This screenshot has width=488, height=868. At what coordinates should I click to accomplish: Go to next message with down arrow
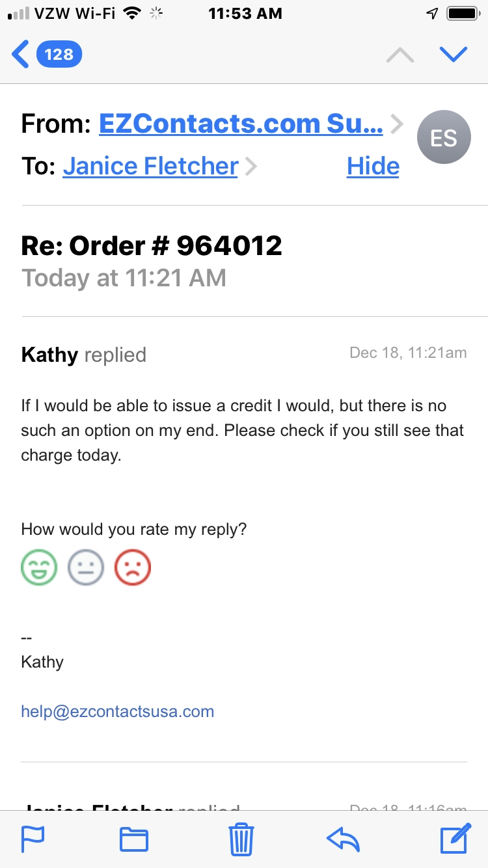point(454,54)
